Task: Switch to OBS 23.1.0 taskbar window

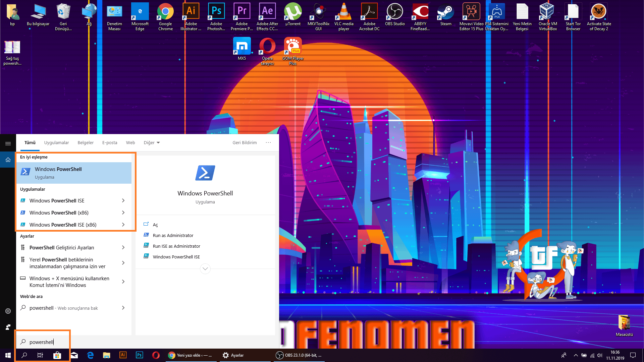Action: 299,355
